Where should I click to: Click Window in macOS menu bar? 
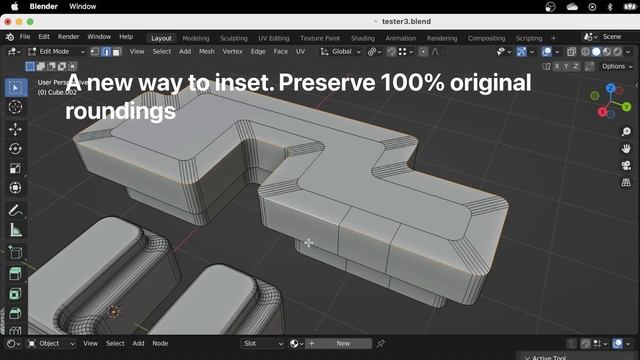pyautogui.click(x=82, y=7)
